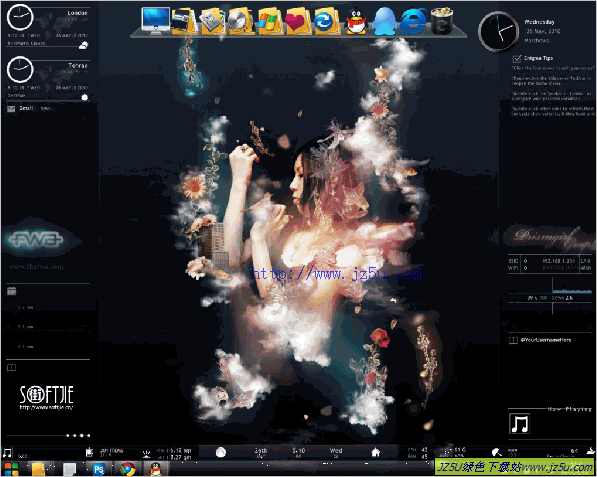Open the credit card folder in dock
The height and width of the screenshot is (477, 597).
pos(184,21)
